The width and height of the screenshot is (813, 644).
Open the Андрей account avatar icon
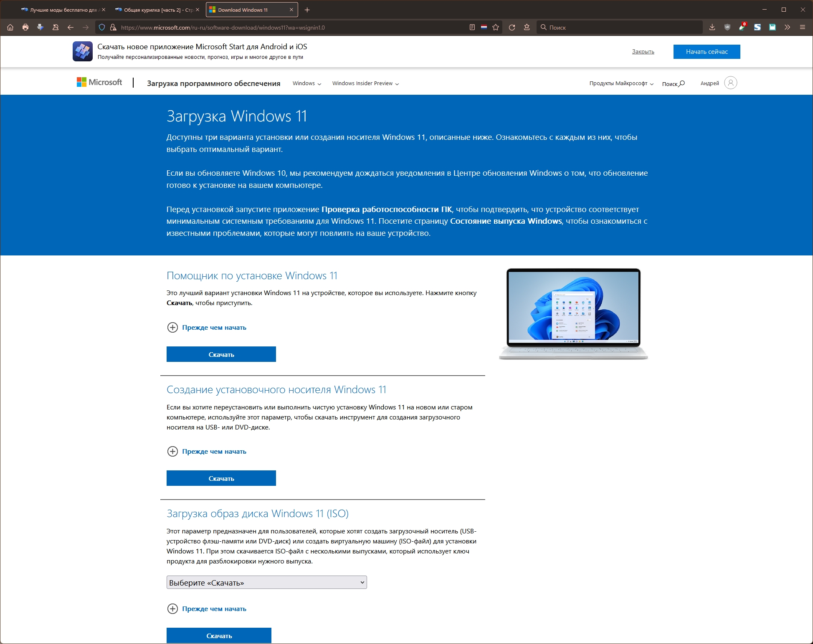pos(731,83)
